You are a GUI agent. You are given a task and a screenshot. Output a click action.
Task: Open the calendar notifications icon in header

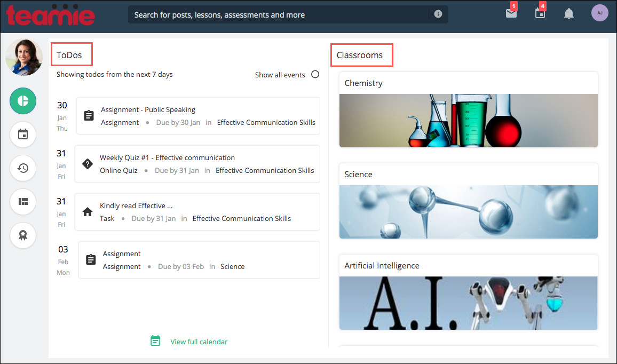(540, 13)
